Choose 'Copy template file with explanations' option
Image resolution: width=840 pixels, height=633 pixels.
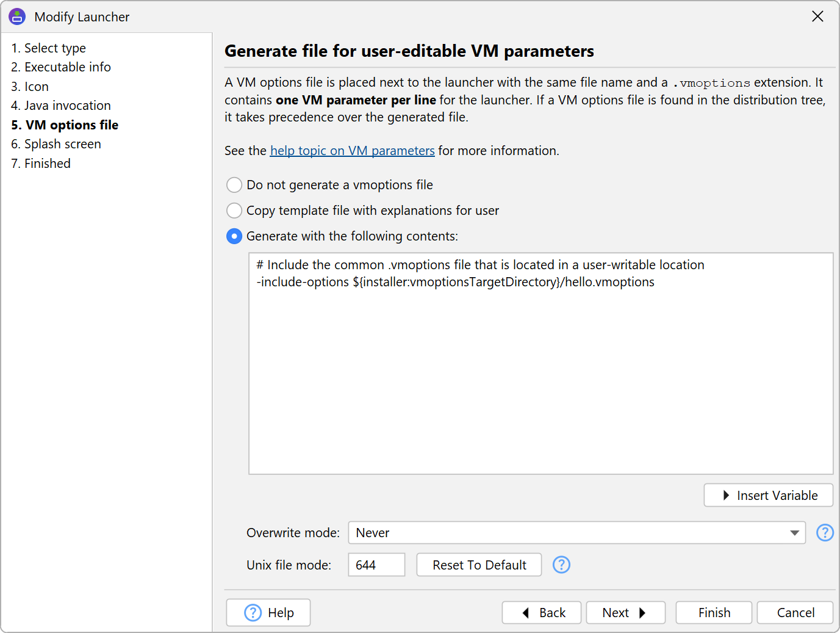click(234, 211)
